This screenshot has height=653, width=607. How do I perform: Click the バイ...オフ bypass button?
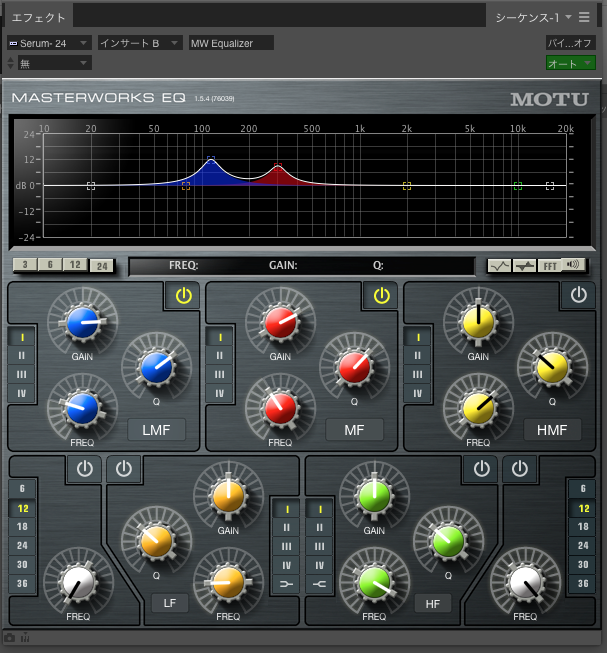[570, 43]
